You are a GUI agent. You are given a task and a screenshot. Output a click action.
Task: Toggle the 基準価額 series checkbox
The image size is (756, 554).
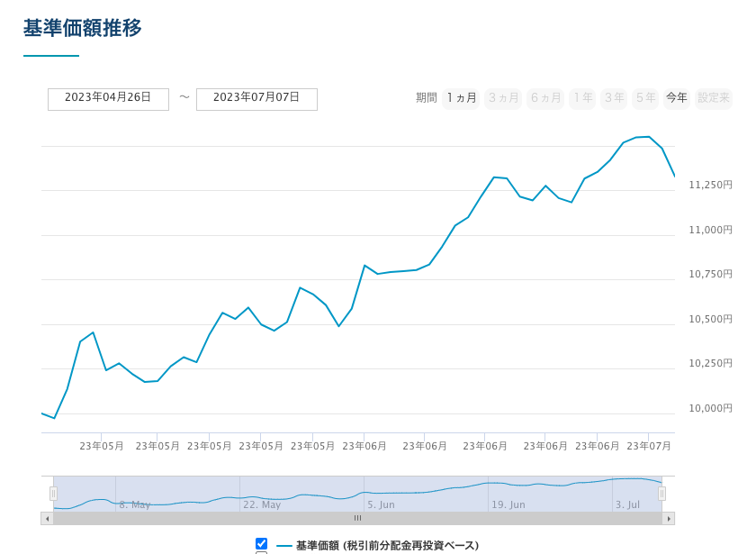click(x=261, y=543)
